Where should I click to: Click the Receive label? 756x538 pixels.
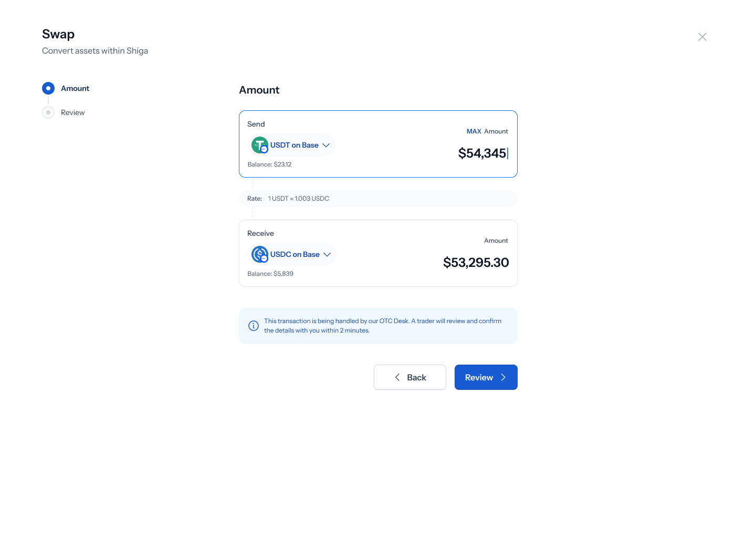[260, 233]
